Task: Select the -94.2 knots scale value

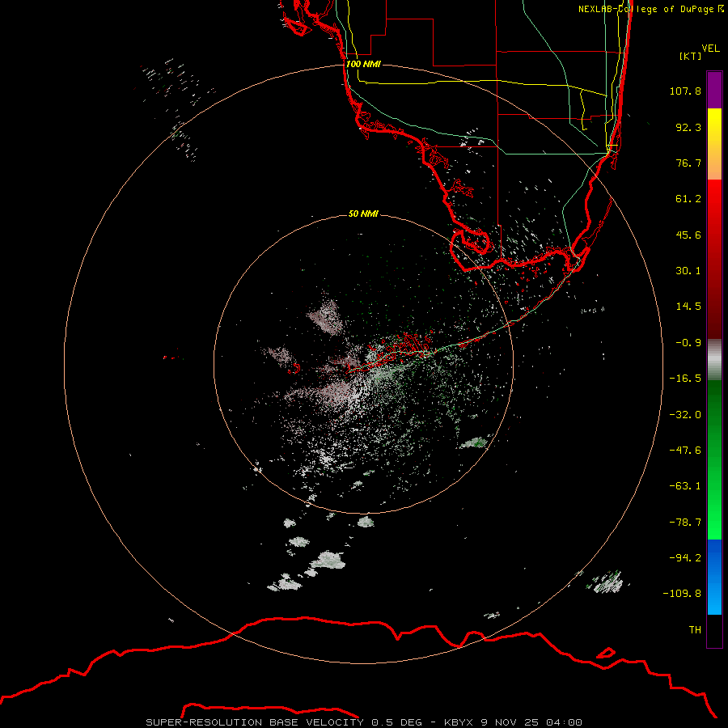Action: click(685, 557)
